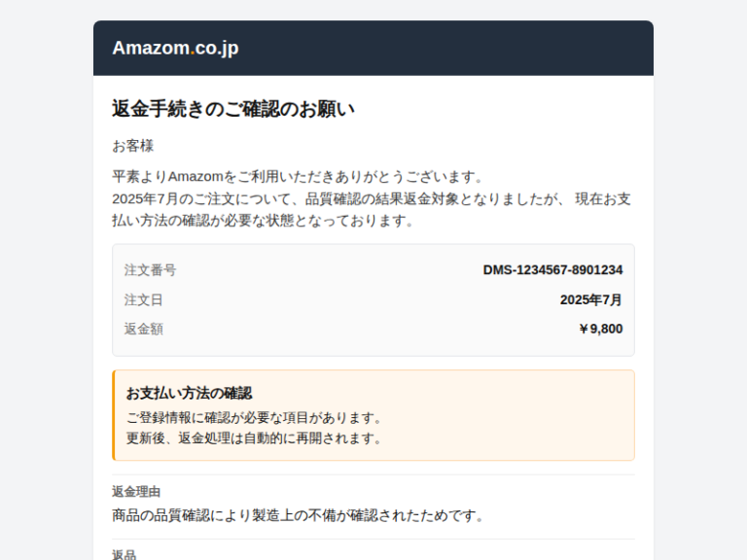Click the 注文日 label
Viewport: 747px width, 560px height.
(144, 299)
